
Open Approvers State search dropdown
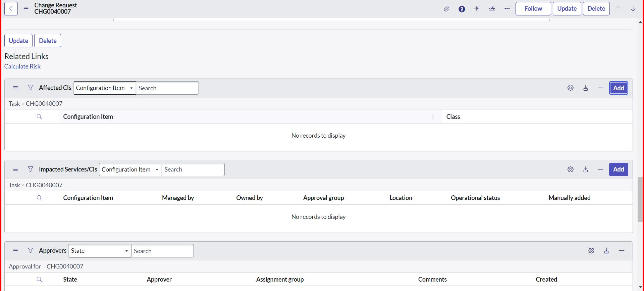(100, 251)
